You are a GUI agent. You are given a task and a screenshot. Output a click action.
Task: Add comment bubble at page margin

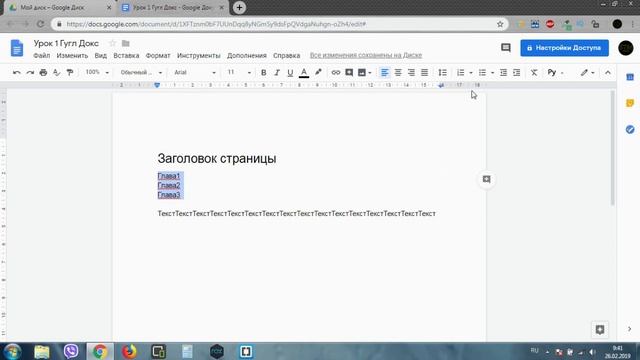tap(486, 179)
